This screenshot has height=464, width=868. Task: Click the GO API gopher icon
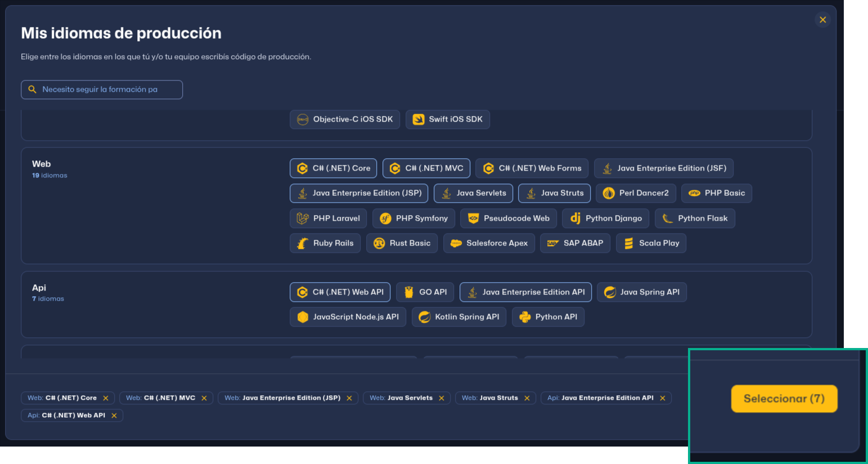coord(409,292)
